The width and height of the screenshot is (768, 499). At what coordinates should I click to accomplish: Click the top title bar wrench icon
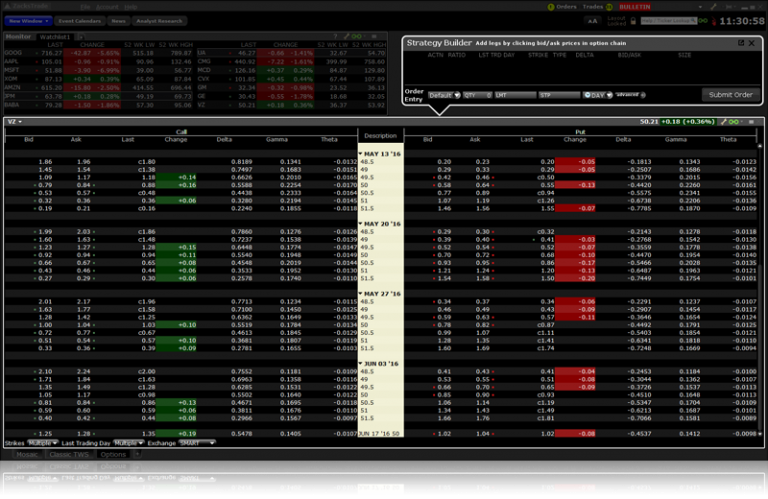[714, 7]
